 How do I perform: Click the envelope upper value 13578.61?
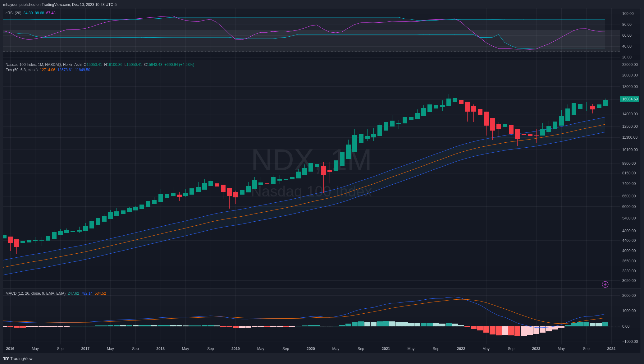65,70
